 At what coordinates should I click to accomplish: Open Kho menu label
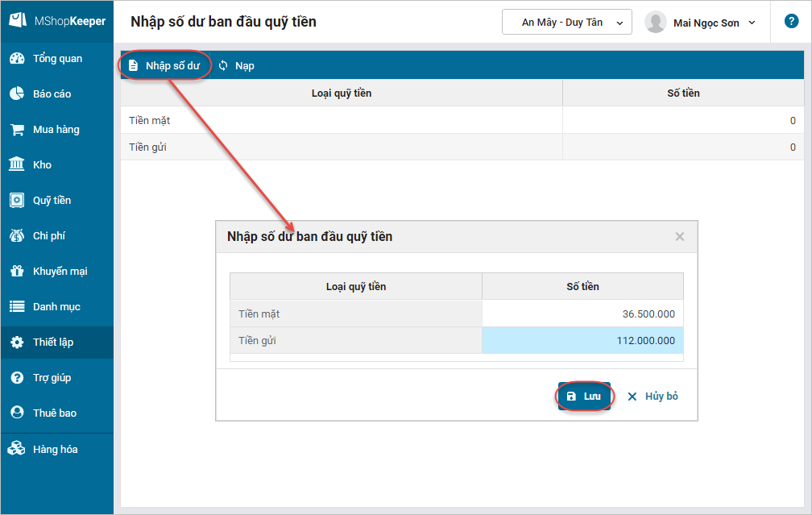[42, 164]
